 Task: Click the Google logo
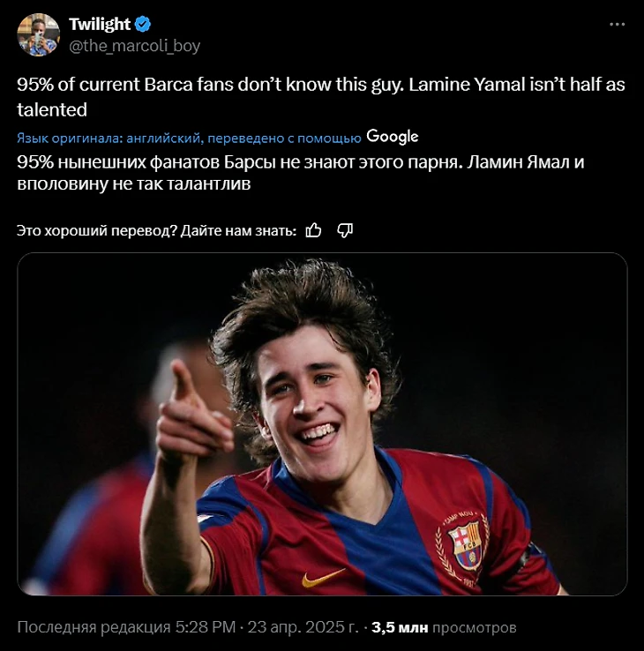[x=392, y=137]
